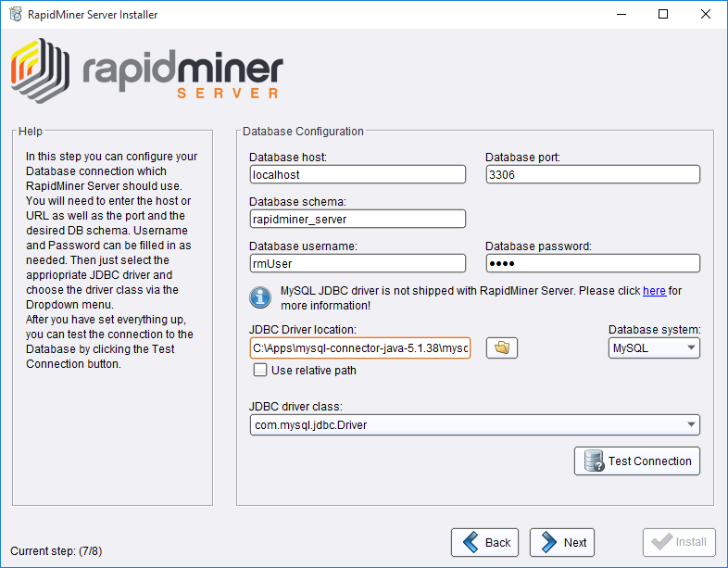
Task: Click the installer icon in title bar
Action: tap(15, 15)
